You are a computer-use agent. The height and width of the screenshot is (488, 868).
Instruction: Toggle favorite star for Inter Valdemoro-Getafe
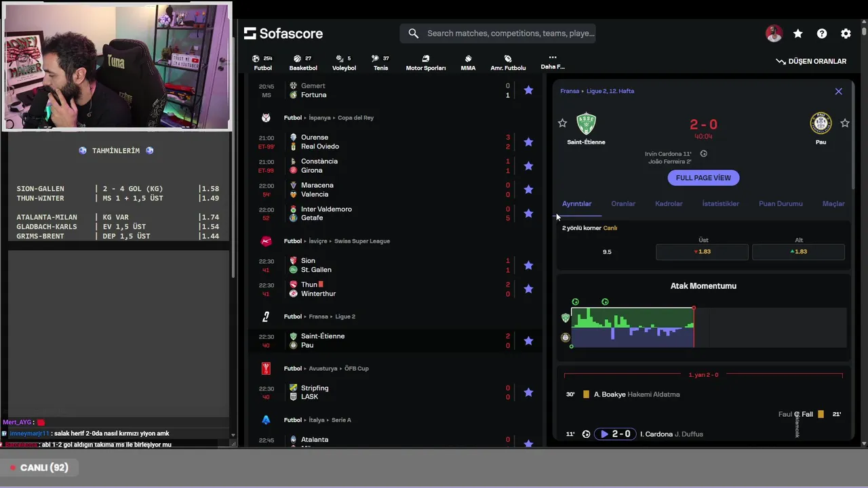[x=528, y=213]
